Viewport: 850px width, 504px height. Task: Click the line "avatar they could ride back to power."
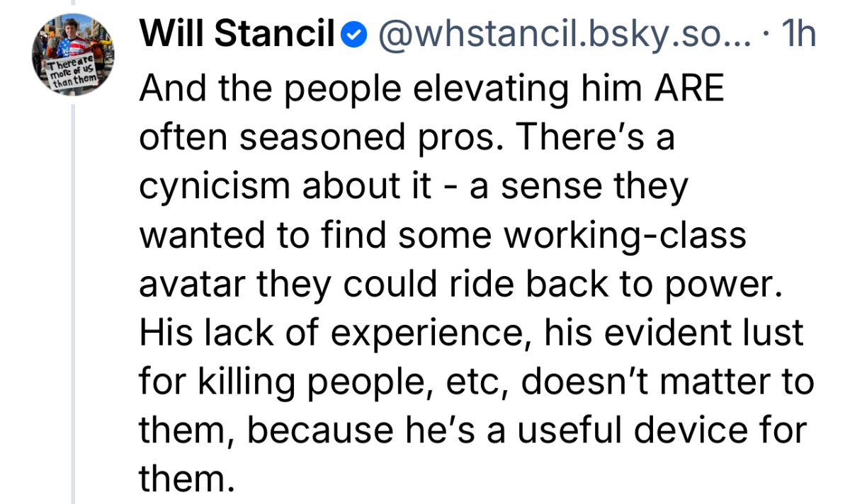tap(465, 284)
